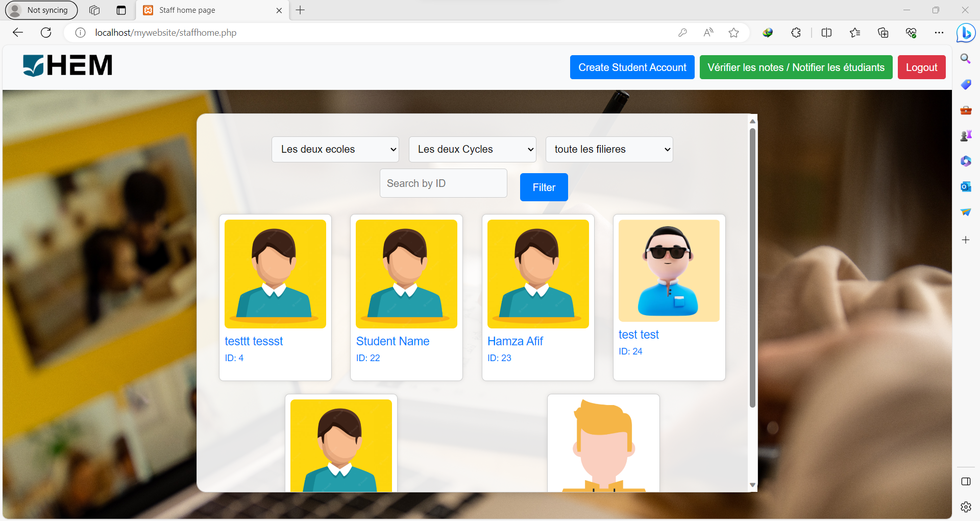Open Outlook icon in Edge sidebar

pos(966,186)
